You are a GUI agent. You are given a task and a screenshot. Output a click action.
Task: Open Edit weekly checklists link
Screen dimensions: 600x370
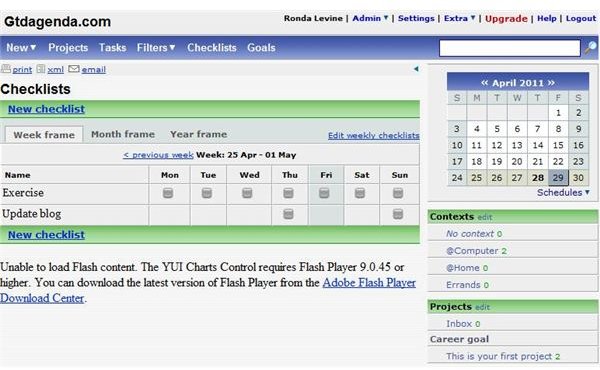373,135
